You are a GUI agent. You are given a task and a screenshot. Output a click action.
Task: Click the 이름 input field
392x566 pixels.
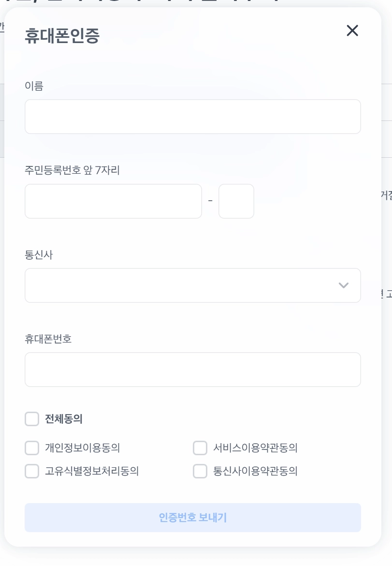point(192,117)
